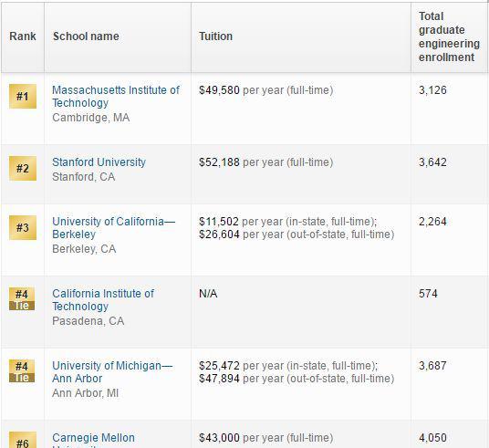Click Michigan's #4 Tie rank badge

(22, 371)
